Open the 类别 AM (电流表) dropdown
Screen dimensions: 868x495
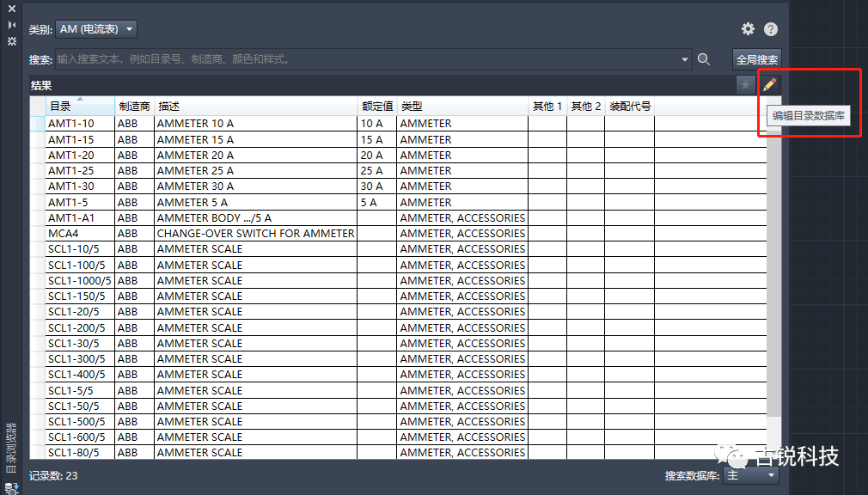[96, 29]
